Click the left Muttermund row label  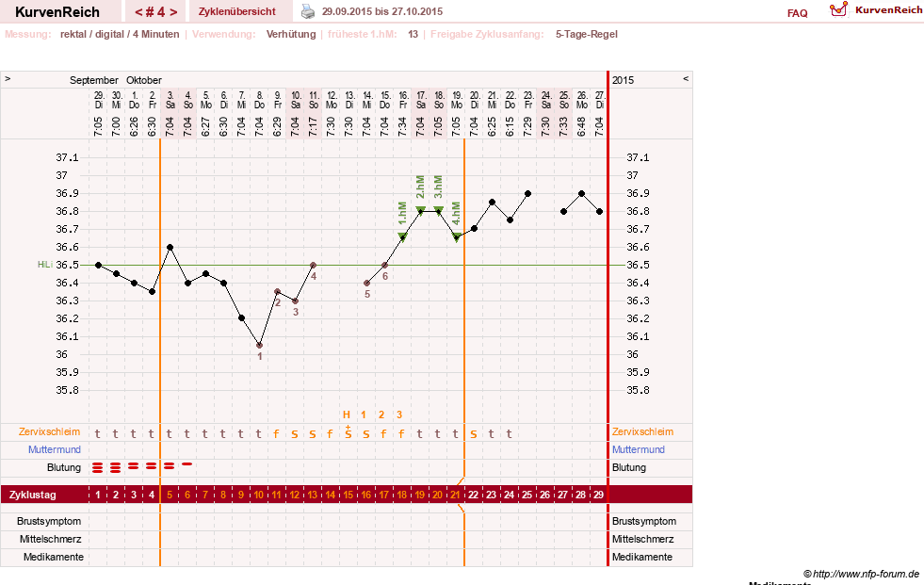point(55,449)
